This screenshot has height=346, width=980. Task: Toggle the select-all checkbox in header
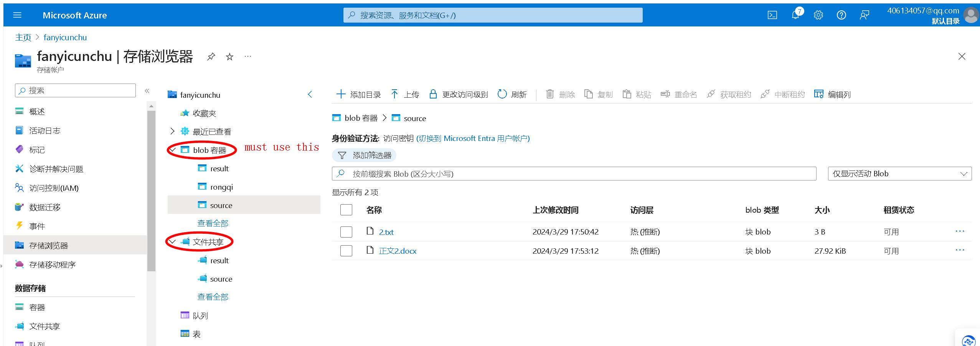(x=346, y=210)
